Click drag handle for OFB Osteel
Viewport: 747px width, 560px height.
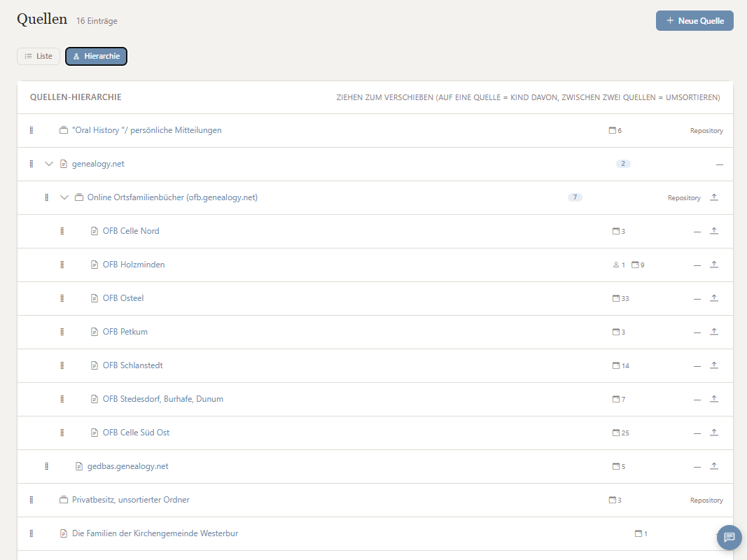point(62,298)
